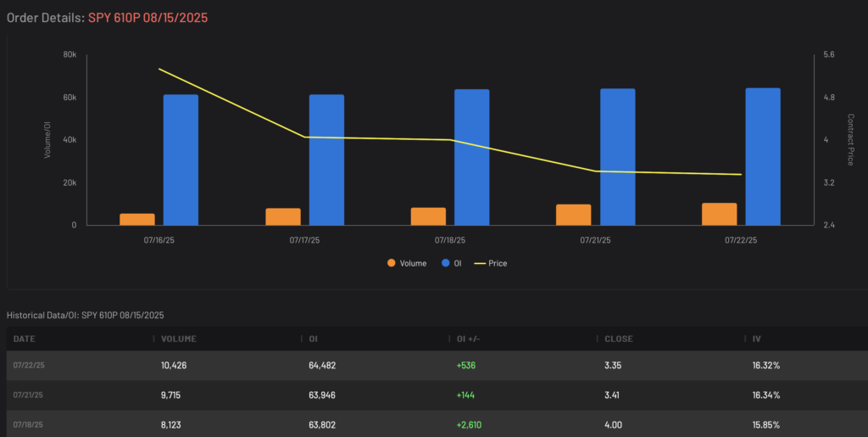Click the blue OI bar for 07/16/25

[181, 160]
